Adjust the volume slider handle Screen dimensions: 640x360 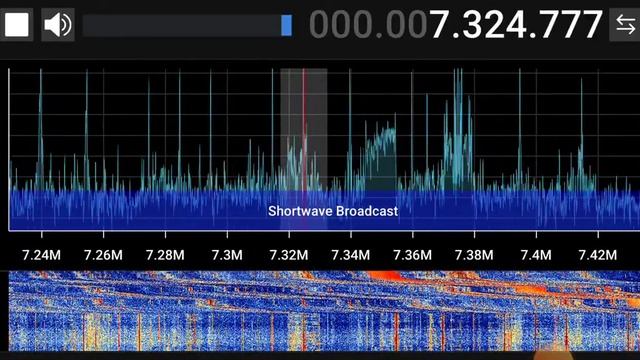pyautogui.click(x=287, y=25)
